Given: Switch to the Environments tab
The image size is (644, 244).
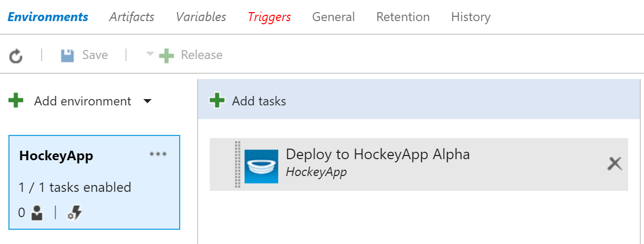Looking at the screenshot, I should coord(48,17).
